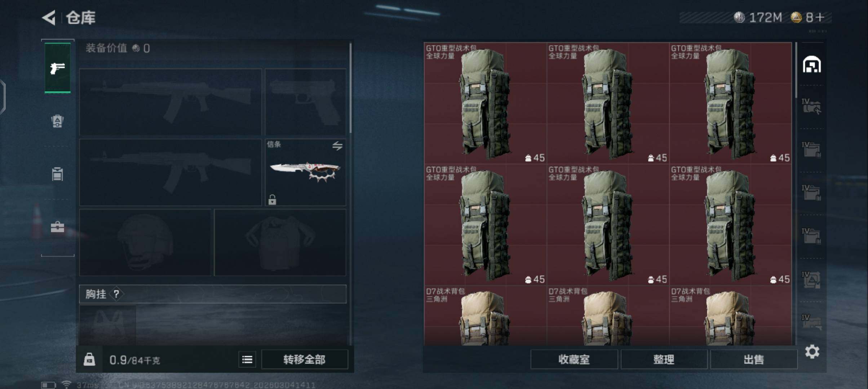Go back using the arrow beside 仓库
Screen dimensions: 868x389
coord(49,18)
